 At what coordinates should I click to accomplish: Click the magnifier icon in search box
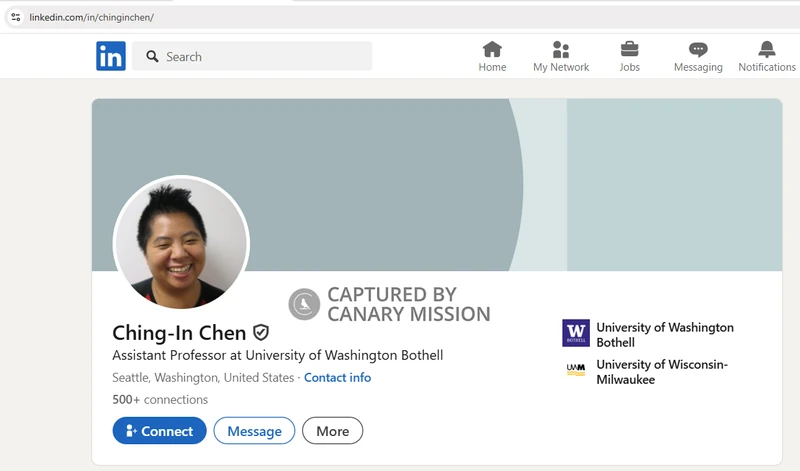(152, 56)
